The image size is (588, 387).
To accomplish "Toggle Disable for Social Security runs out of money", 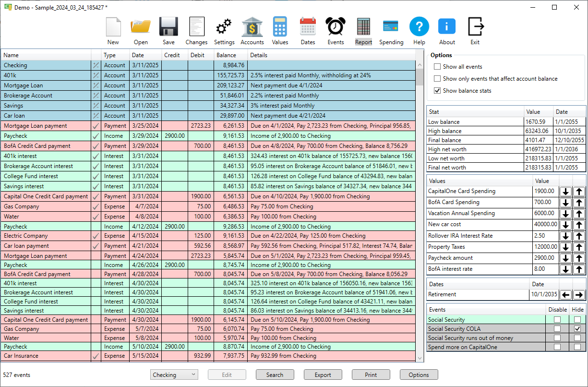I will tap(557, 338).
